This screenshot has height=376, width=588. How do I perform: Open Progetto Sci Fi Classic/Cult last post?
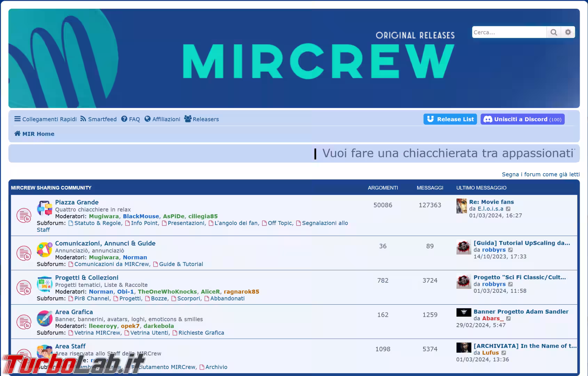(x=519, y=277)
